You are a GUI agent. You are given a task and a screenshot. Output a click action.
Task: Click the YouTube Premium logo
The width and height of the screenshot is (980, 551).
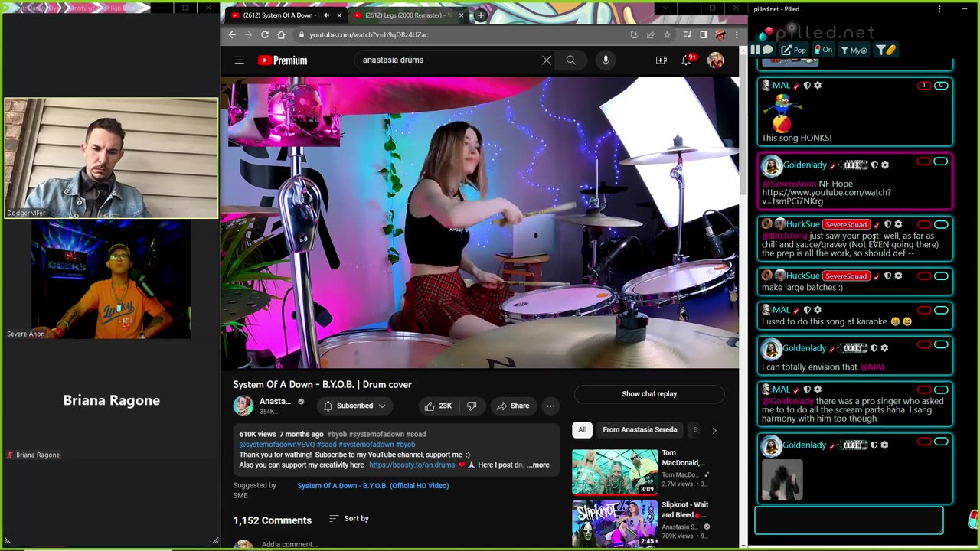(283, 60)
